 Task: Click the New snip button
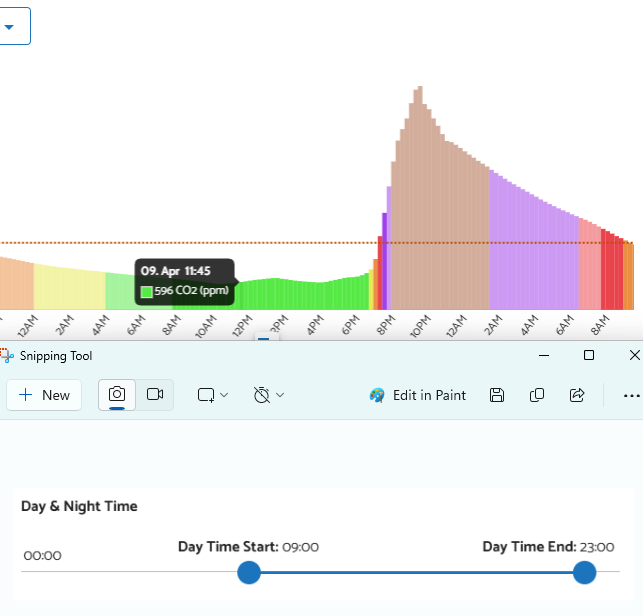click(44, 395)
